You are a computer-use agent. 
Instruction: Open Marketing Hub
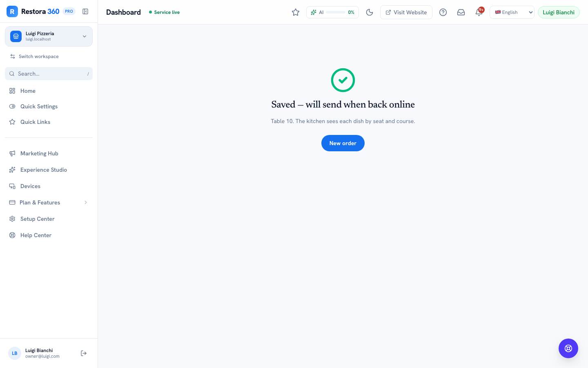49,153
